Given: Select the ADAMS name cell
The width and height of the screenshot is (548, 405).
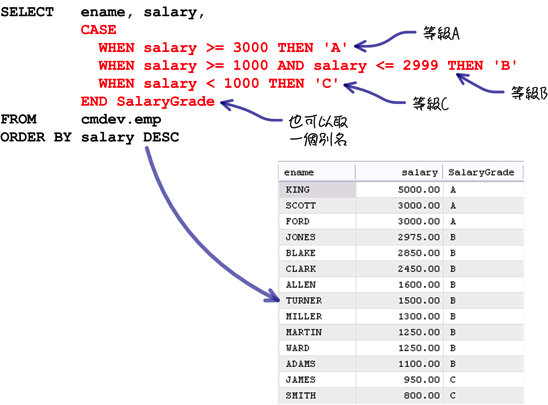Looking at the screenshot, I should 317,364.
